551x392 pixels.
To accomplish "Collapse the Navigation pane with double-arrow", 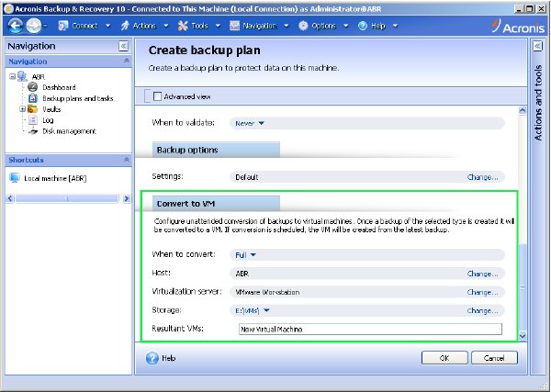I will 123,46.
